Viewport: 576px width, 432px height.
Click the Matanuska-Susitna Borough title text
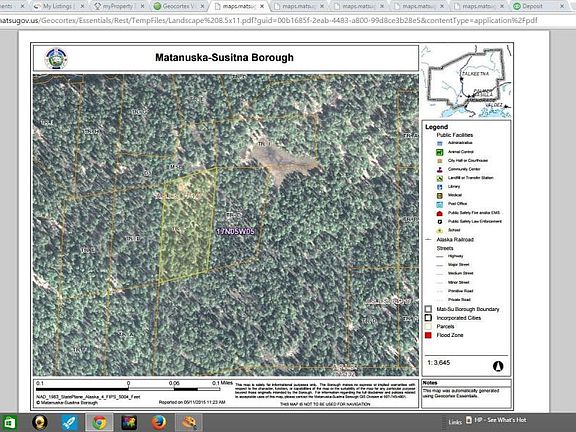[x=224, y=58]
